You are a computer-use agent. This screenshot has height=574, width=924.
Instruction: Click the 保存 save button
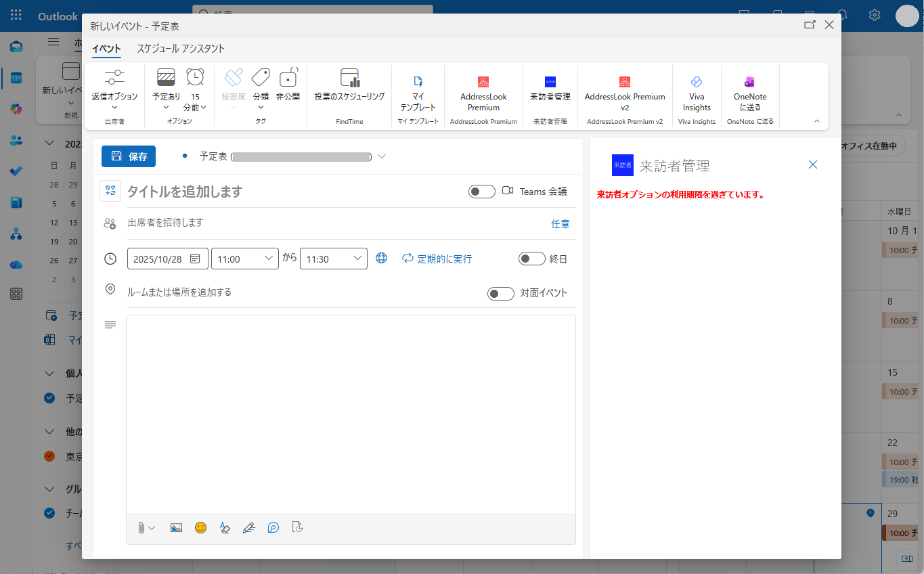click(129, 156)
